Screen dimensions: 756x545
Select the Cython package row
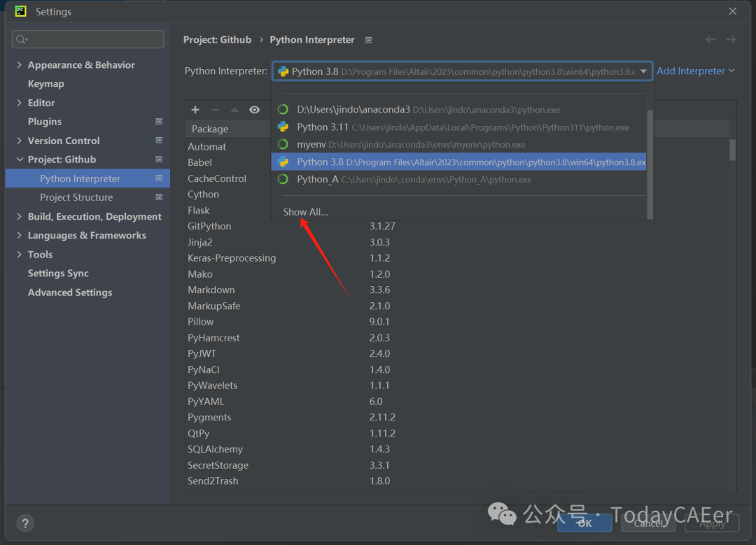(203, 194)
